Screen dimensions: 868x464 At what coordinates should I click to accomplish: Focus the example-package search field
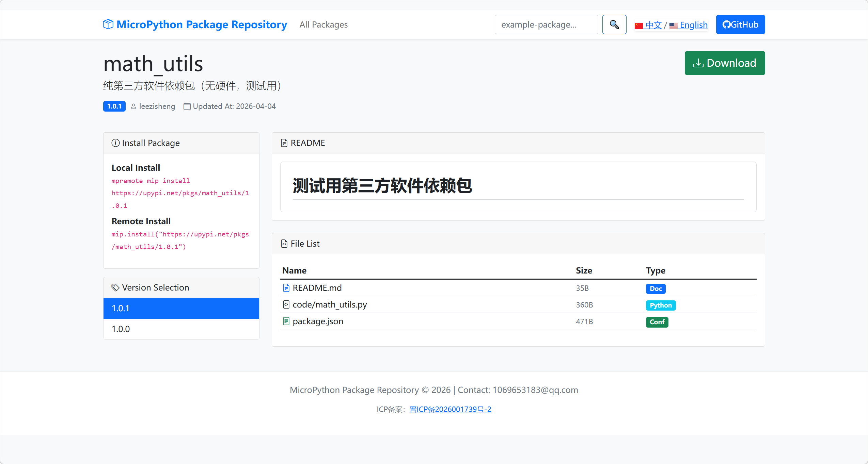click(546, 24)
